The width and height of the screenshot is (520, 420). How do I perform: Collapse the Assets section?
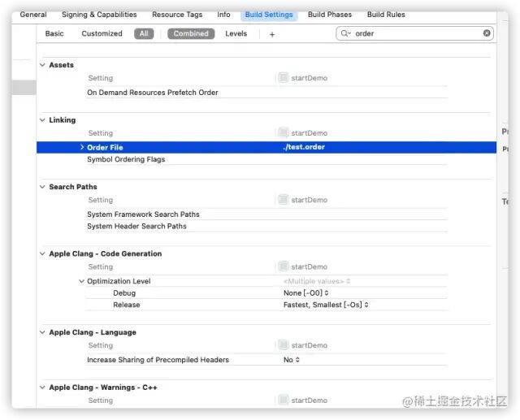tap(42, 65)
